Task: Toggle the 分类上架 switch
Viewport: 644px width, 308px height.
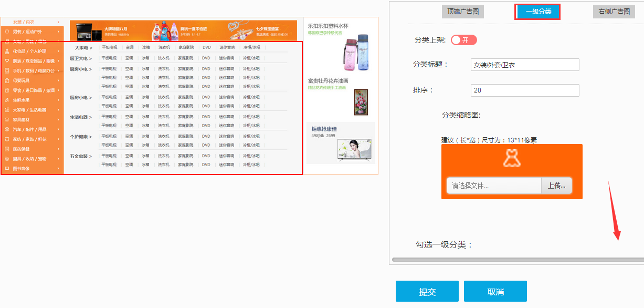Action: point(464,40)
